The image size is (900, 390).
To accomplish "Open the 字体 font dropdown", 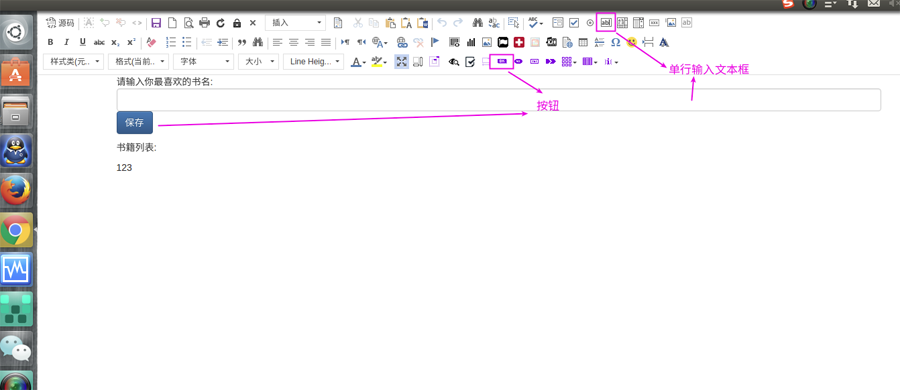I will point(203,61).
